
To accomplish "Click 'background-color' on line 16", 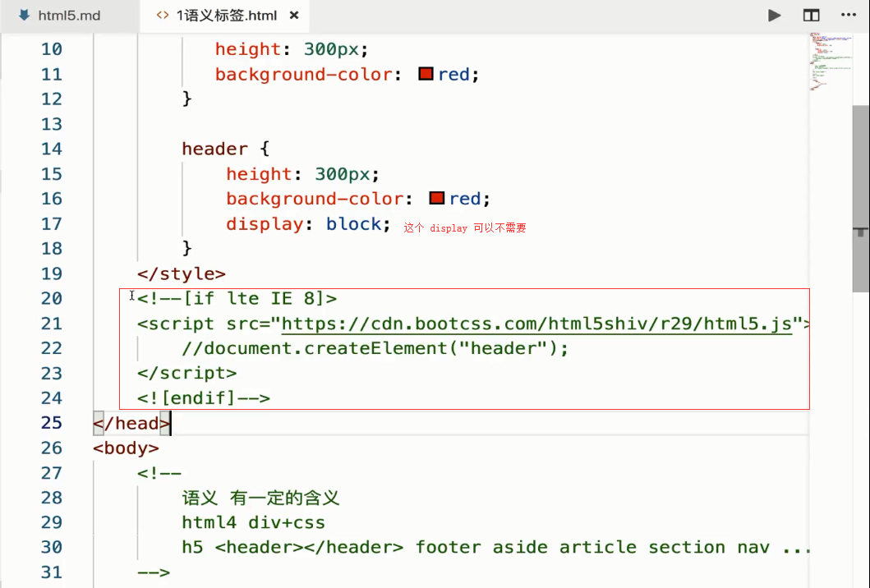I will (x=315, y=199).
